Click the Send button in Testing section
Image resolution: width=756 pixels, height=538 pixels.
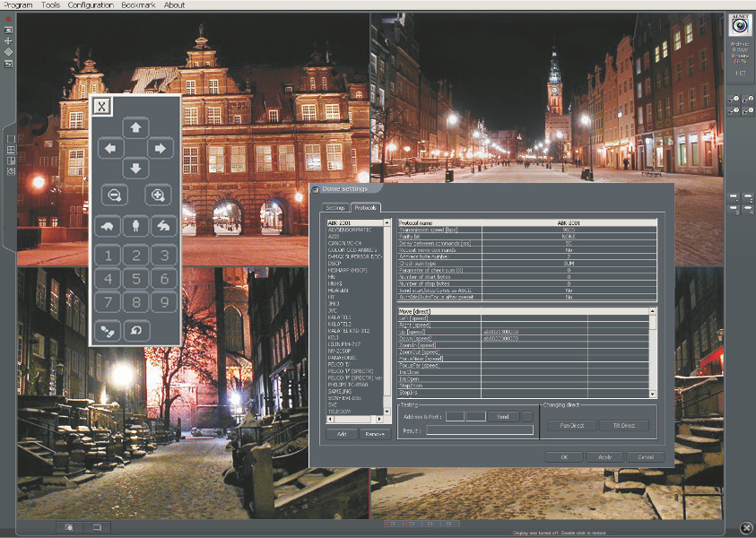point(502,417)
